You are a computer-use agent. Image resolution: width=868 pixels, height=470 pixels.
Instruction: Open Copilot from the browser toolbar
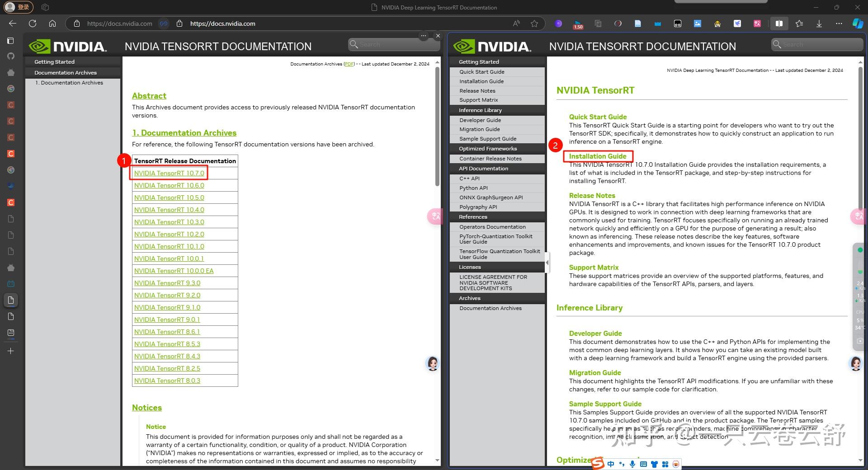click(858, 23)
